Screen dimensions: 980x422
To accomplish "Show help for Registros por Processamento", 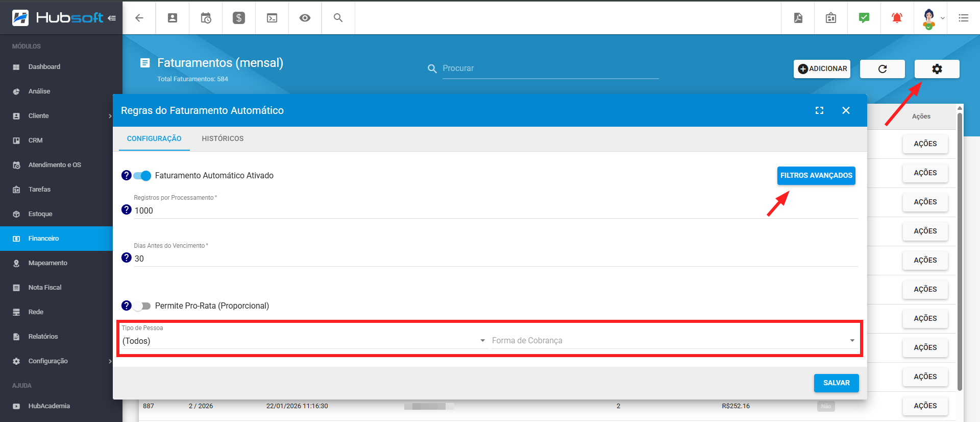I will click(127, 209).
